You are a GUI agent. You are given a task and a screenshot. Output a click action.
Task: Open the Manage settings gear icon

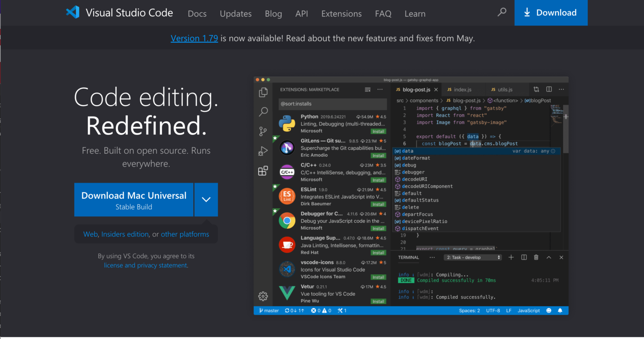pyautogui.click(x=263, y=296)
